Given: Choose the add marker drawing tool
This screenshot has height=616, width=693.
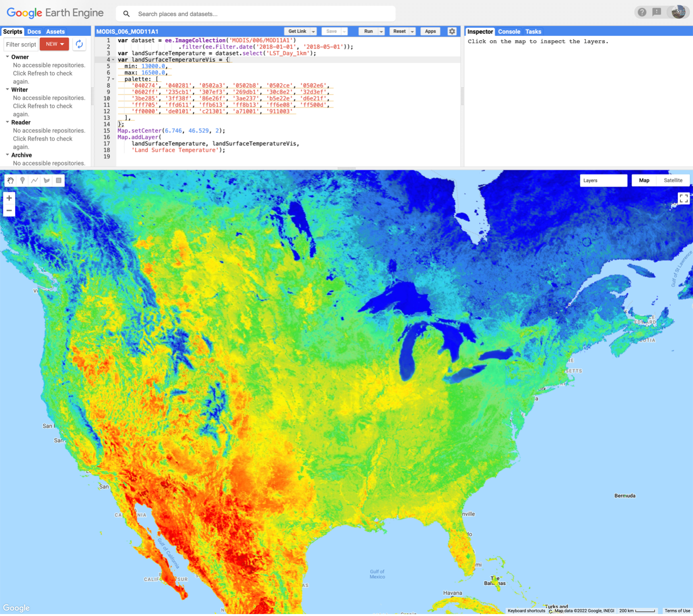Looking at the screenshot, I should point(22,180).
